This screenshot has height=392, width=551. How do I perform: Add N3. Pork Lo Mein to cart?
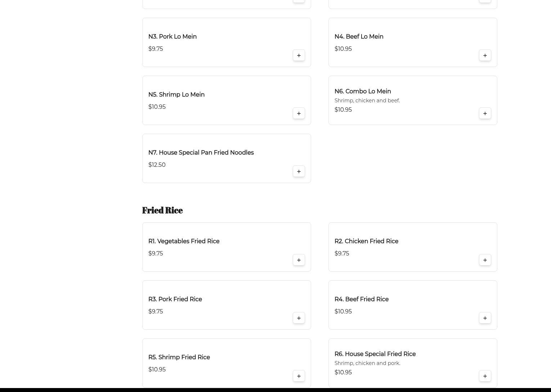299,55
